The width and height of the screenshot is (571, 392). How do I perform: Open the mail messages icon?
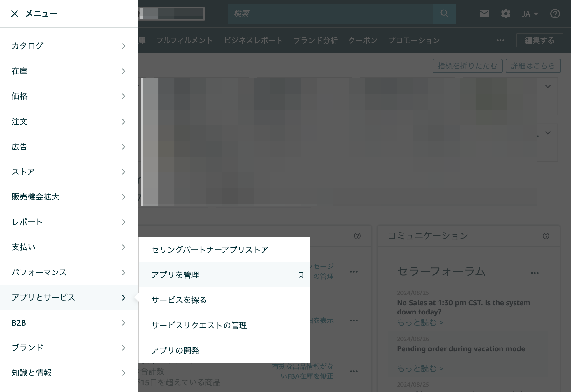tap(484, 14)
